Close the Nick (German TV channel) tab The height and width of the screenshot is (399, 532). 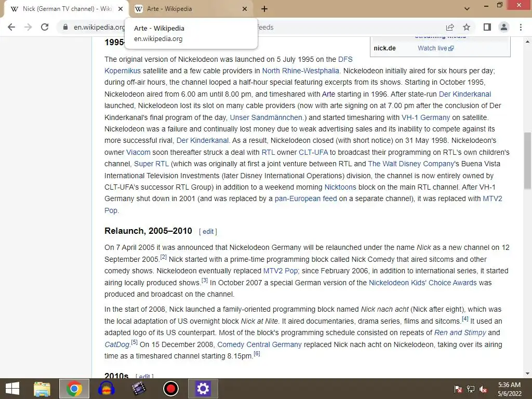click(x=121, y=9)
